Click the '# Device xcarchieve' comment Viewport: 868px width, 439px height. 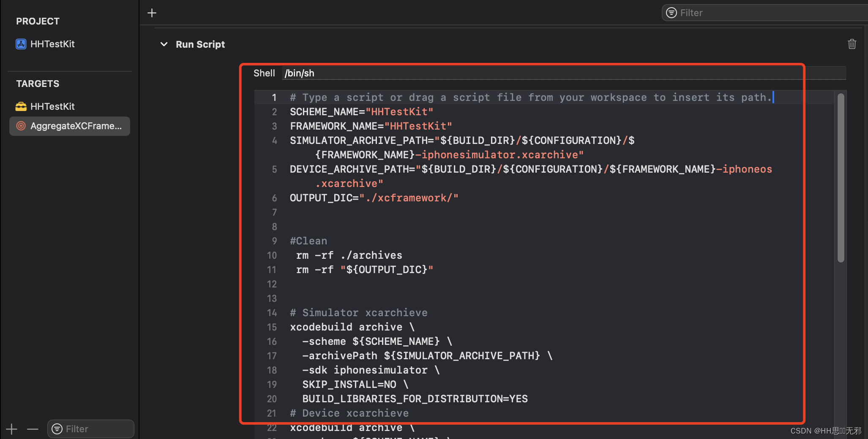tap(349, 413)
